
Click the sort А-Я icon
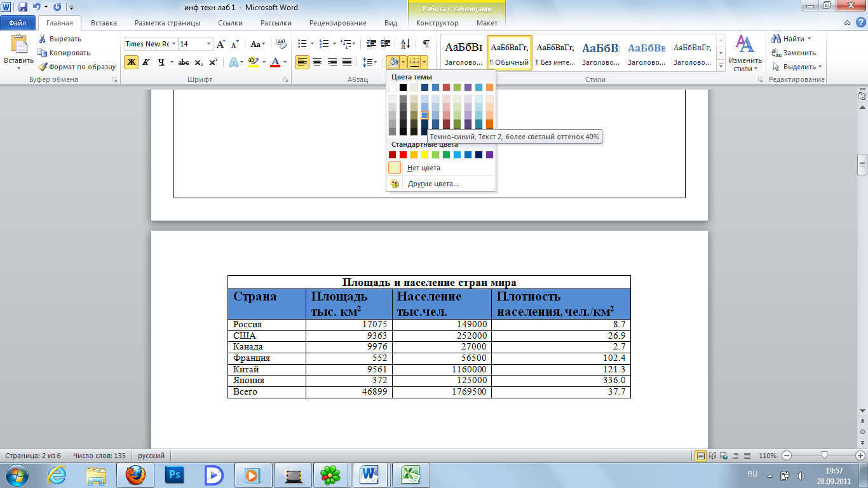pyautogui.click(x=405, y=44)
